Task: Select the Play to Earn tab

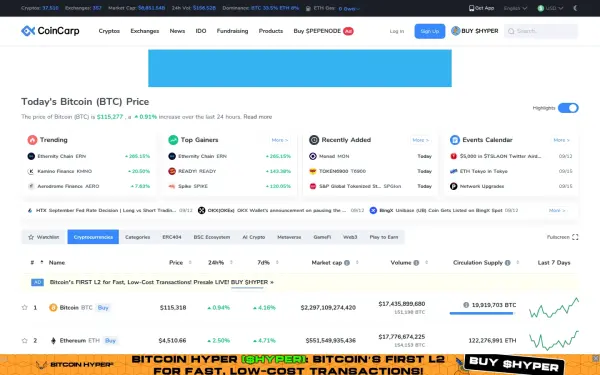Action: (x=384, y=237)
